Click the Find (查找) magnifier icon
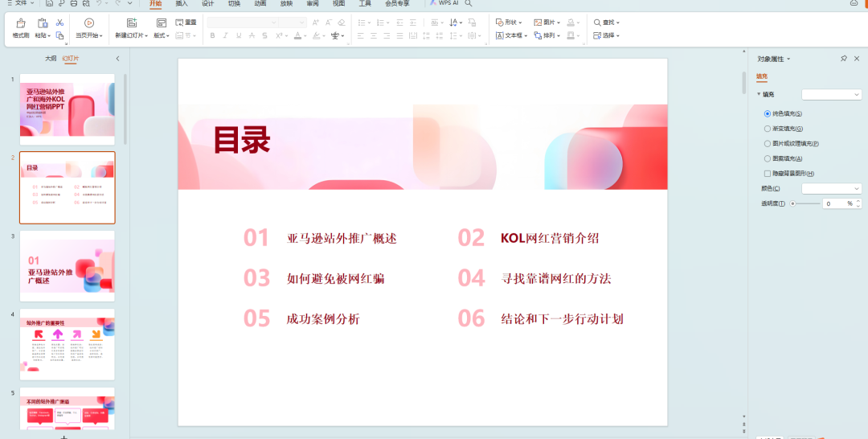Screen dimensions: 868x439 (x=597, y=23)
